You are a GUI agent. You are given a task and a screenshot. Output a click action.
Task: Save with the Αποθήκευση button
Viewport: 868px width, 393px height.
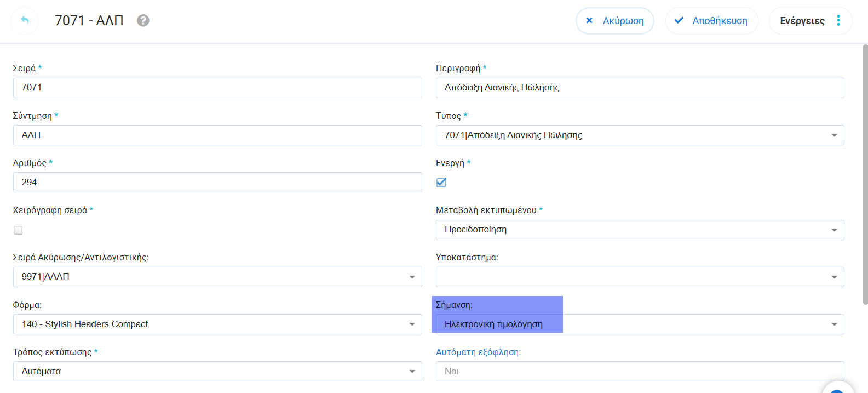(x=711, y=21)
